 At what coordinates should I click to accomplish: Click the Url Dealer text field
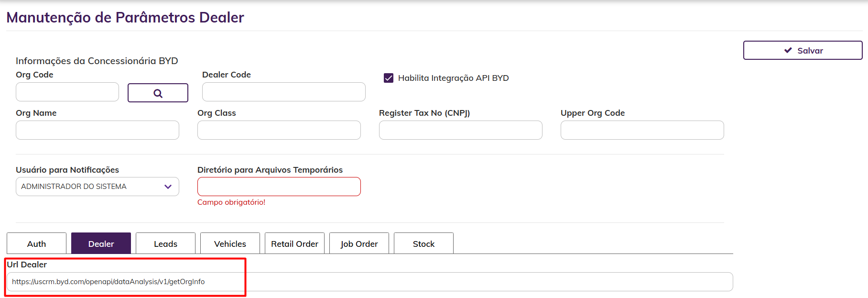pos(369,282)
